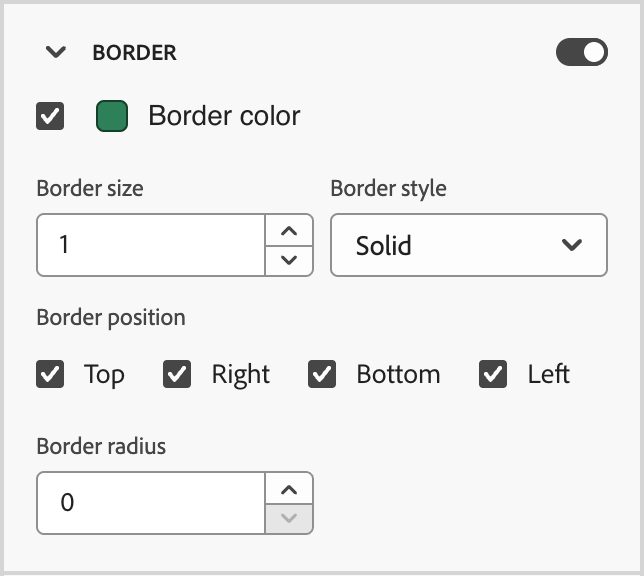644x576 pixels.
Task: Click the Border color label
Action: point(224,117)
